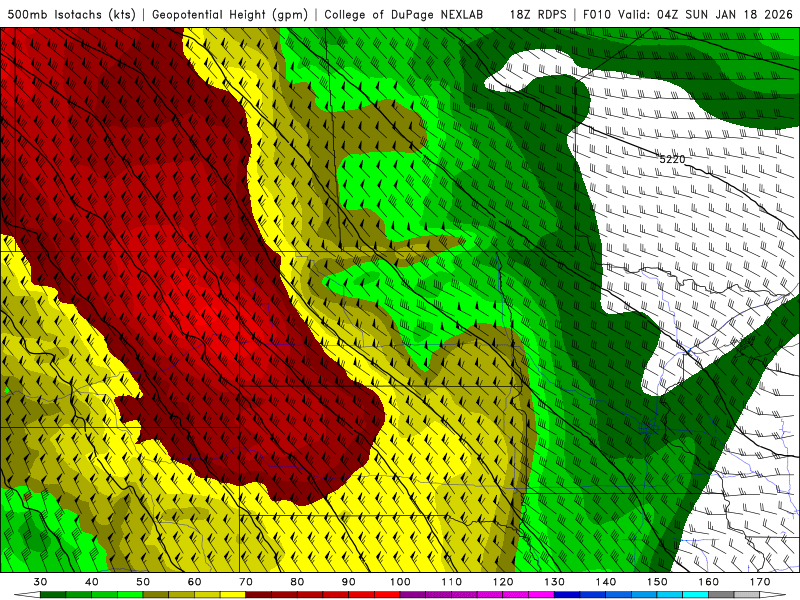
Task: Select the bright yellow 65-70 kt legend swatch
Action: tap(233, 595)
